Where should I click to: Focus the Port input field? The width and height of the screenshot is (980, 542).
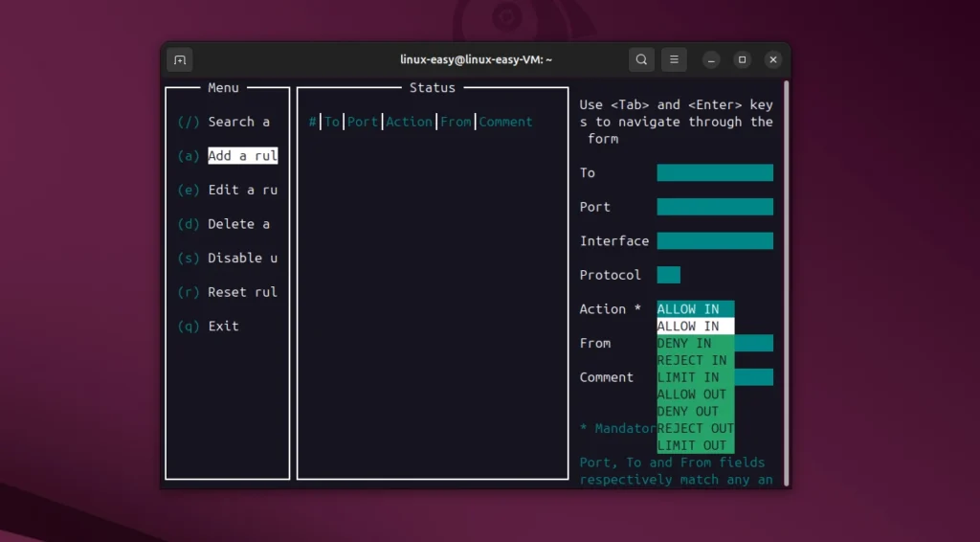pyautogui.click(x=714, y=207)
